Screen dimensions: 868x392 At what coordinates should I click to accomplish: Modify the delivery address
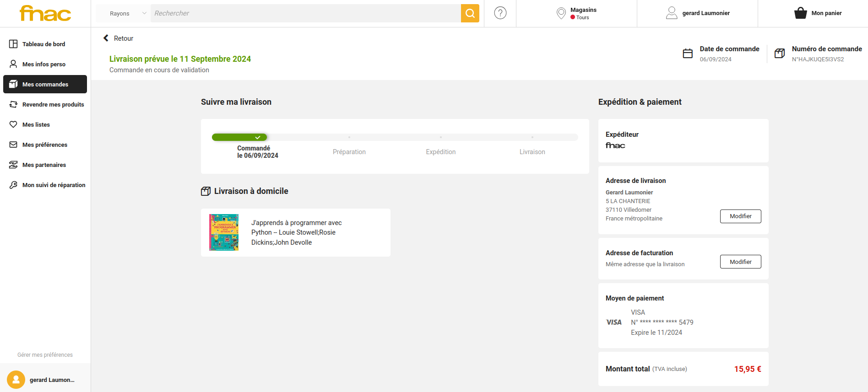pos(740,216)
